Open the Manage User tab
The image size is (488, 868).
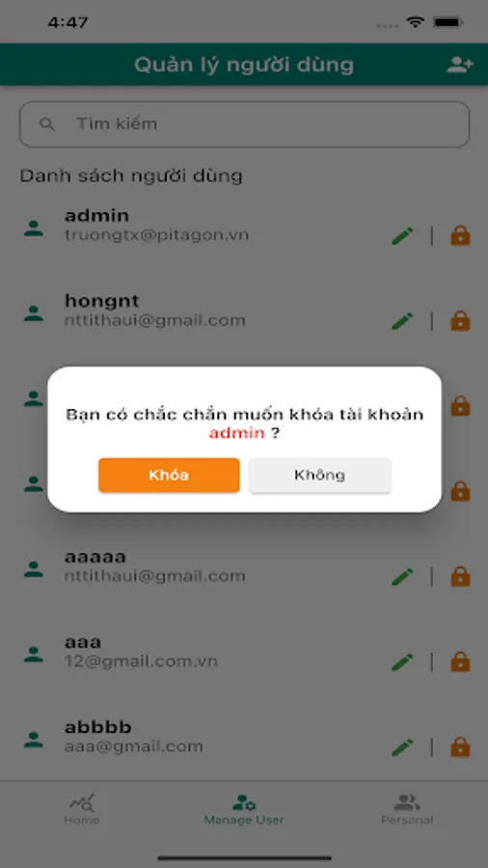click(244, 809)
